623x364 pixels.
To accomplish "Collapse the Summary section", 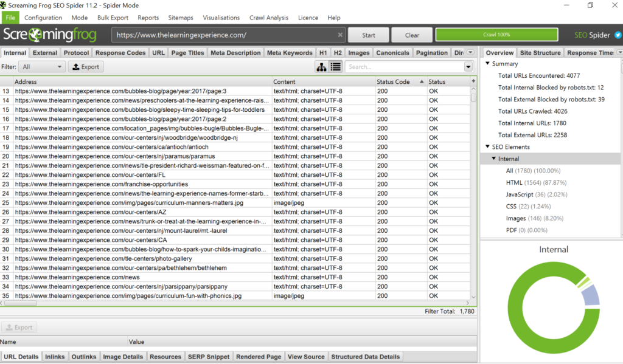I will [487, 64].
